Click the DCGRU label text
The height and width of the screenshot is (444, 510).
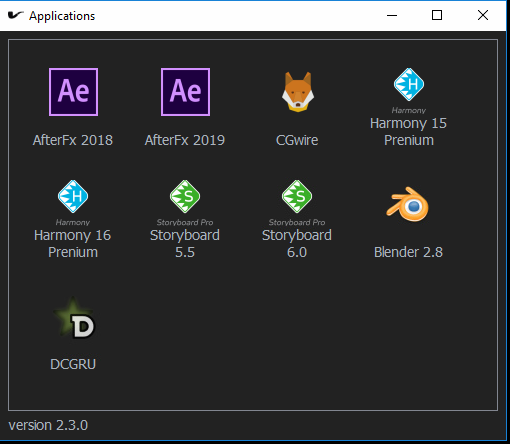pos(73,364)
